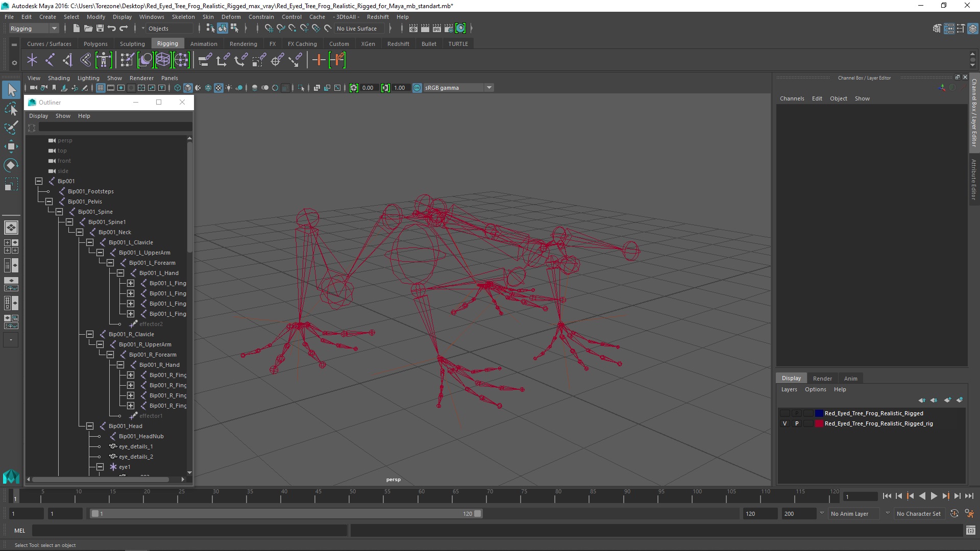Toggle smooth shade all in viewport toolbar

188,88
